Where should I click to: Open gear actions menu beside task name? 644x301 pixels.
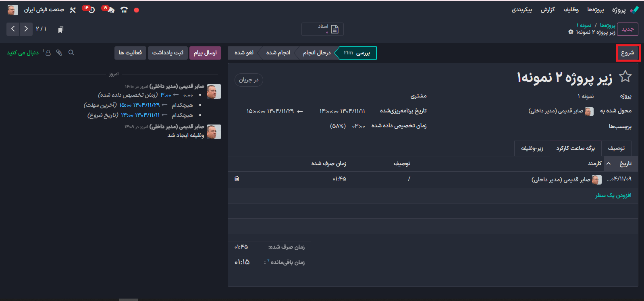coord(571,32)
